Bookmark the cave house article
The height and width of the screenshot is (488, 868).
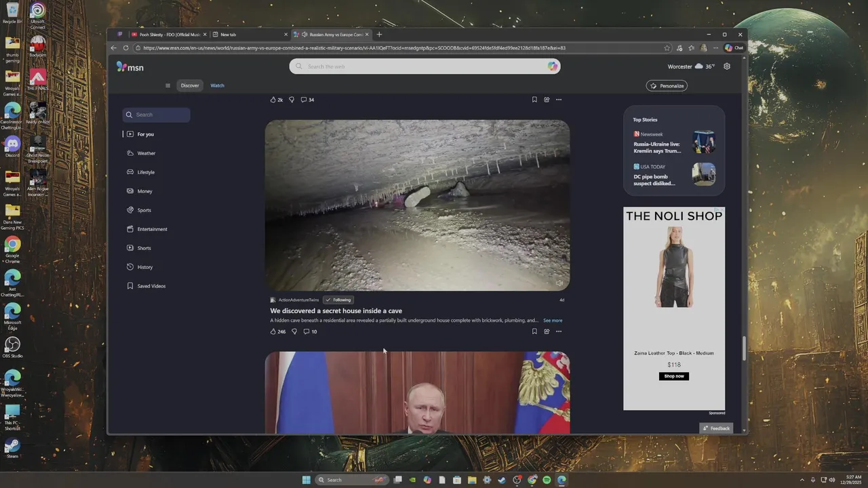(x=534, y=331)
